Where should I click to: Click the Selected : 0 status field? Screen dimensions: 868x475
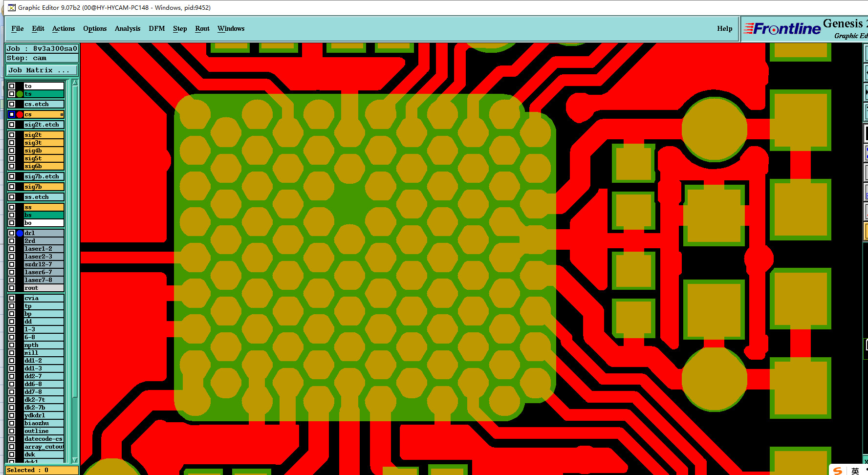(42, 470)
